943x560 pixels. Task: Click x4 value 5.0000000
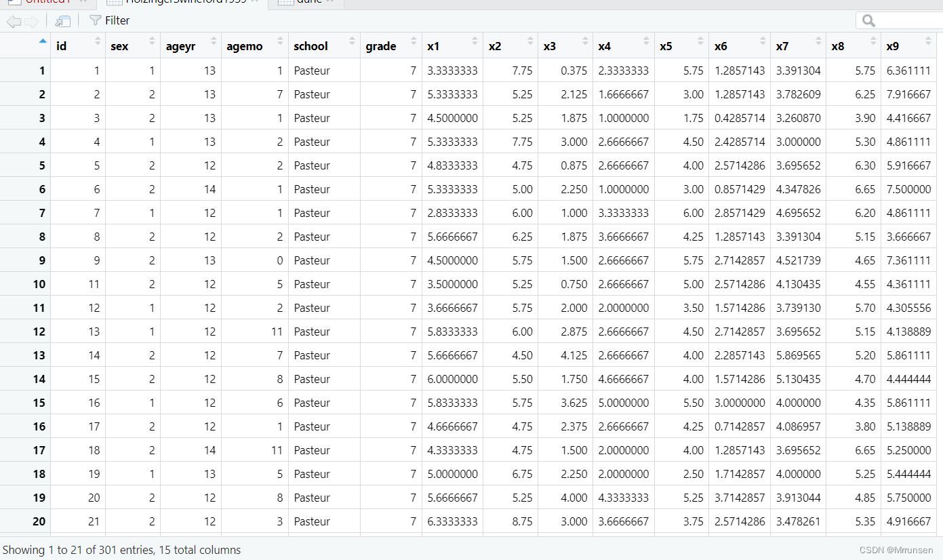click(x=623, y=403)
